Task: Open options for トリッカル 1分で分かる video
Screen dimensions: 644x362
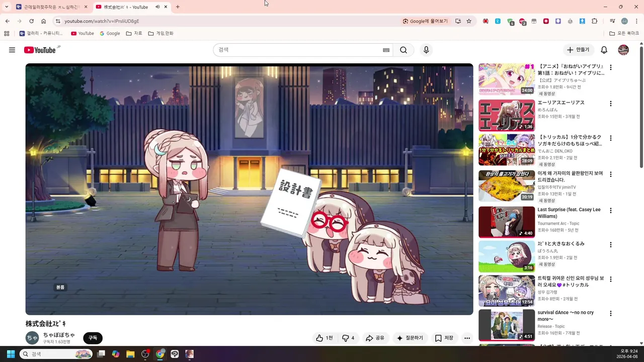Action: [x=611, y=138]
